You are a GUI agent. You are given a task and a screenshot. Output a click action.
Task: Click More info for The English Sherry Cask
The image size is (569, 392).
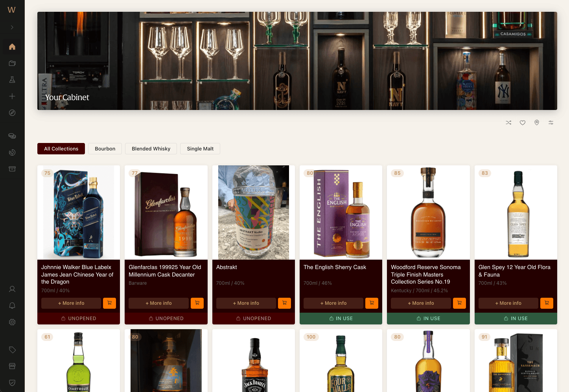(333, 303)
